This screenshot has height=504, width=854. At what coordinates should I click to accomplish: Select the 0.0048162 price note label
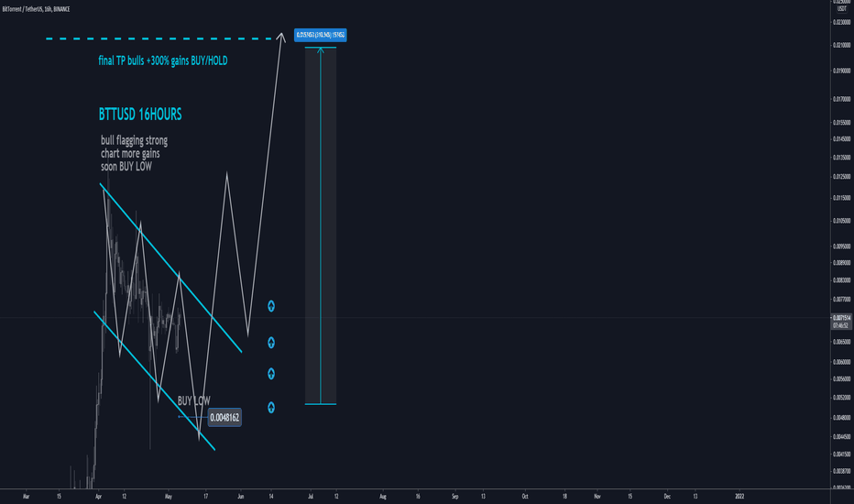click(x=224, y=418)
